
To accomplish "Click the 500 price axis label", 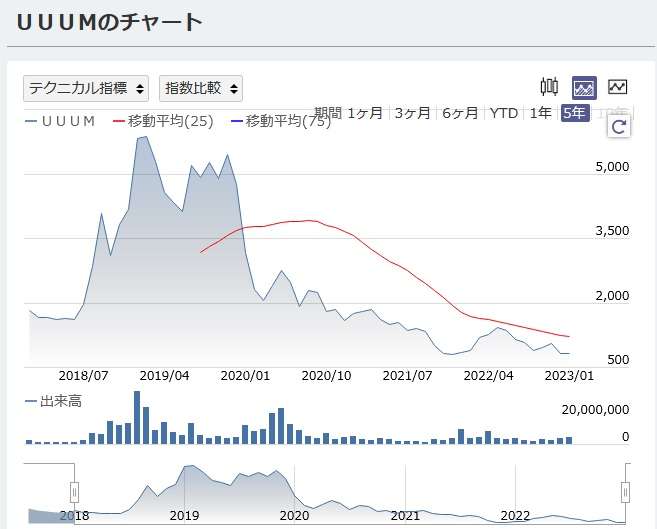I will pyautogui.click(x=618, y=359).
